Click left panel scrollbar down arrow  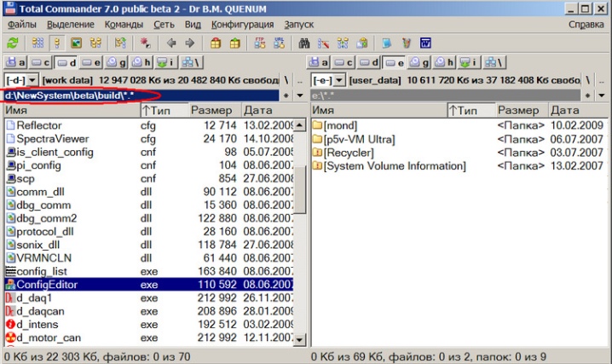tap(299, 339)
